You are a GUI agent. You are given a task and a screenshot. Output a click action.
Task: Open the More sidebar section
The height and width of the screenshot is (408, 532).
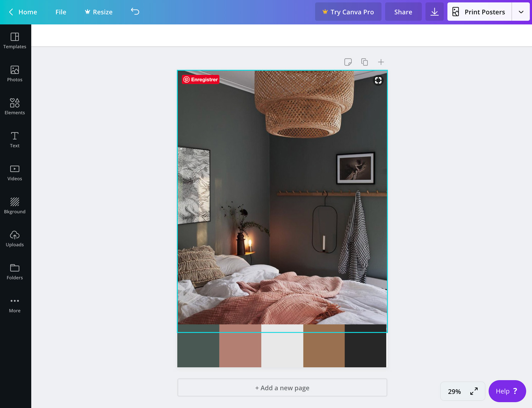pyautogui.click(x=15, y=304)
